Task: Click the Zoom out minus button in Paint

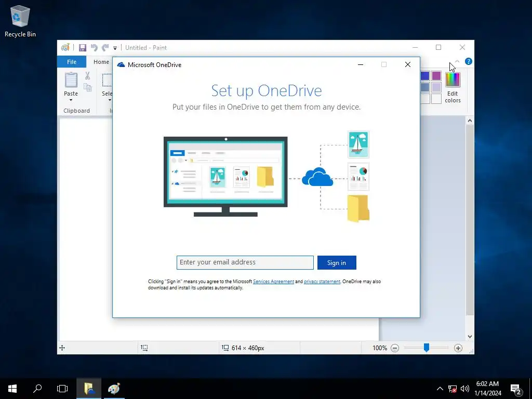Action: [395, 348]
